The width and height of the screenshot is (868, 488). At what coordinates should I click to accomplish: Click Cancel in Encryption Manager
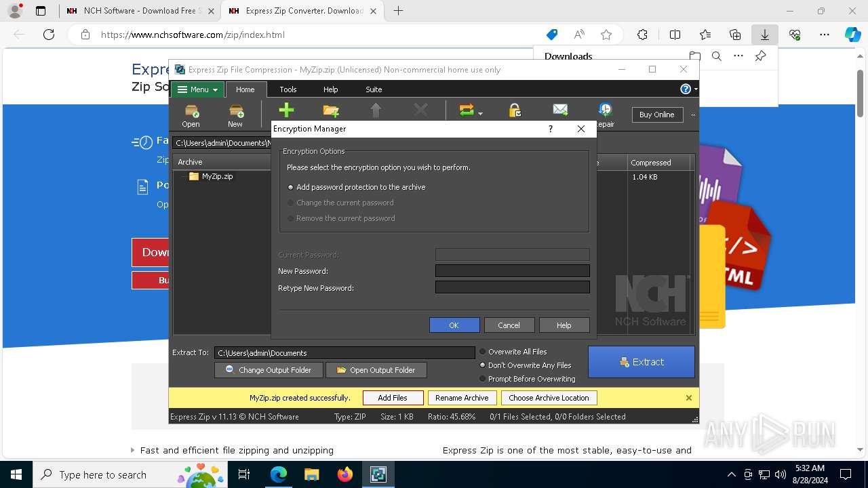pyautogui.click(x=509, y=325)
